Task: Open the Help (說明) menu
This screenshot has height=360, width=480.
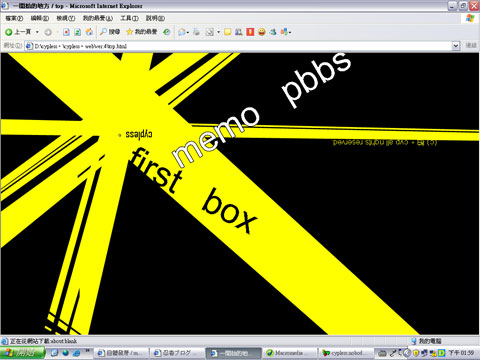Action: (155, 18)
